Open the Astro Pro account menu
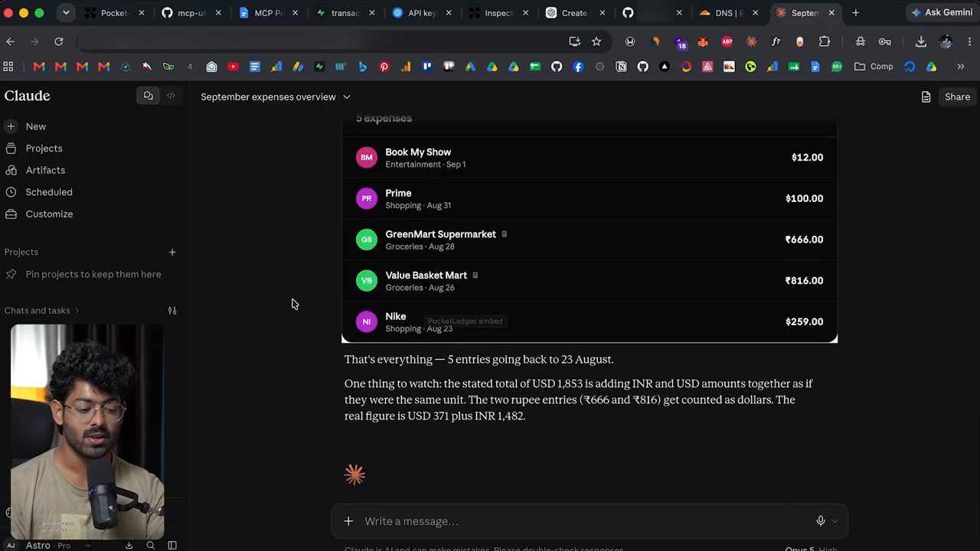This screenshot has width=980, height=551. pyautogui.click(x=47, y=546)
